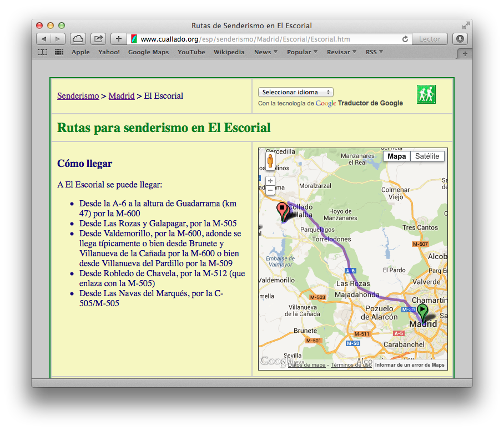
Task: Click the Cómo llegar heading
Action: tap(85, 164)
